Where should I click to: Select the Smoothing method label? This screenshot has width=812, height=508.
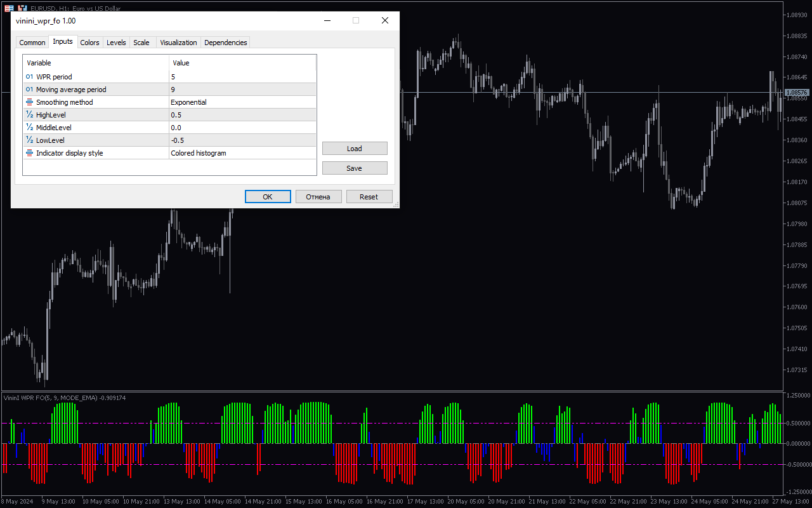coord(65,102)
